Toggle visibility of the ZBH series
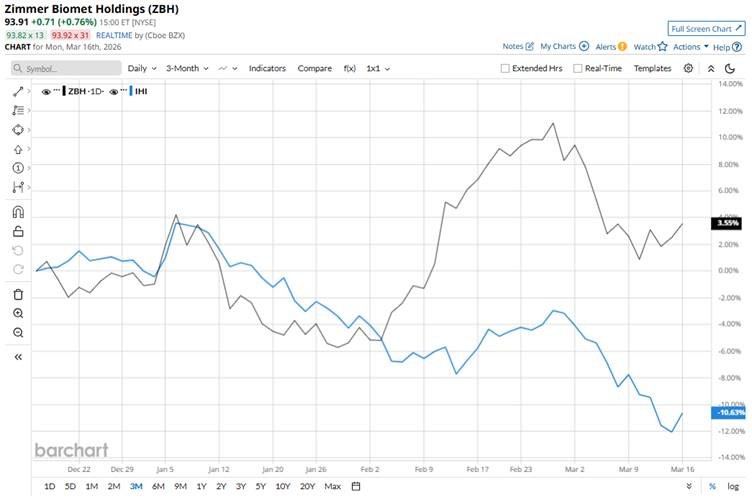Screen dimensions: 752x500 (x=47, y=91)
